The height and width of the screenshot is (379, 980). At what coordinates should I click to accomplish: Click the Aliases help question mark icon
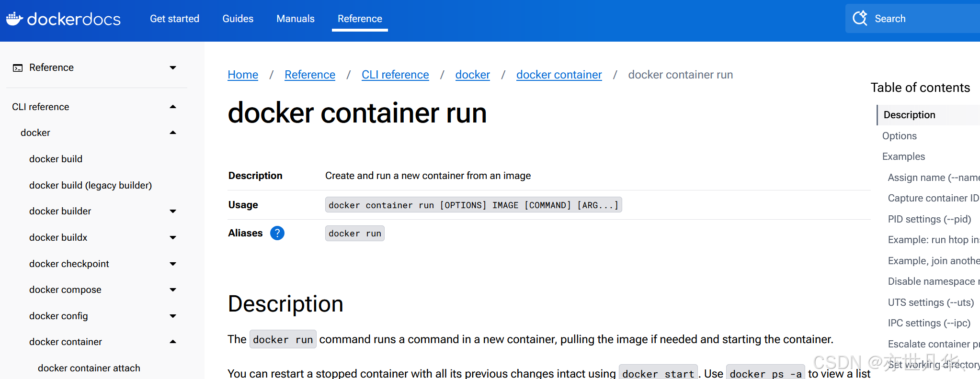277,233
